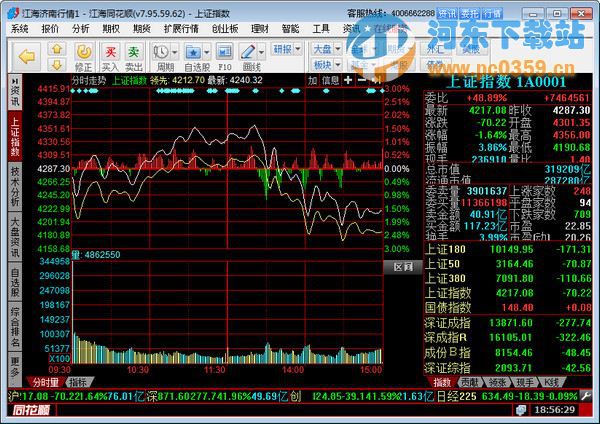The image size is (600, 424).
Task: Open the 分析 menu
Action: (81, 29)
